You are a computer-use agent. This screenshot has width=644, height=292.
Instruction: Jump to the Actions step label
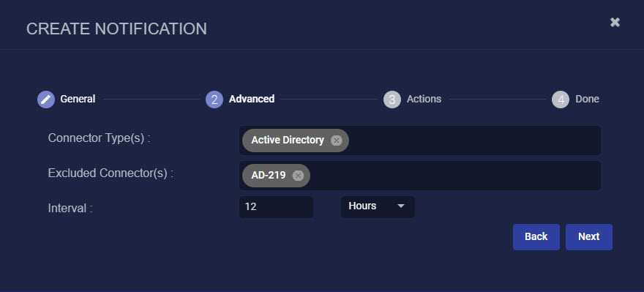(424, 99)
